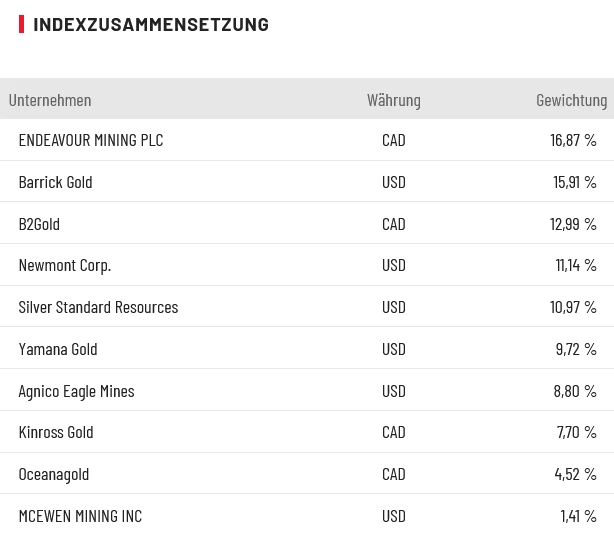This screenshot has width=614, height=539.
Task: Click the 1,41 % weighting value
Action: pyautogui.click(x=578, y=516)
